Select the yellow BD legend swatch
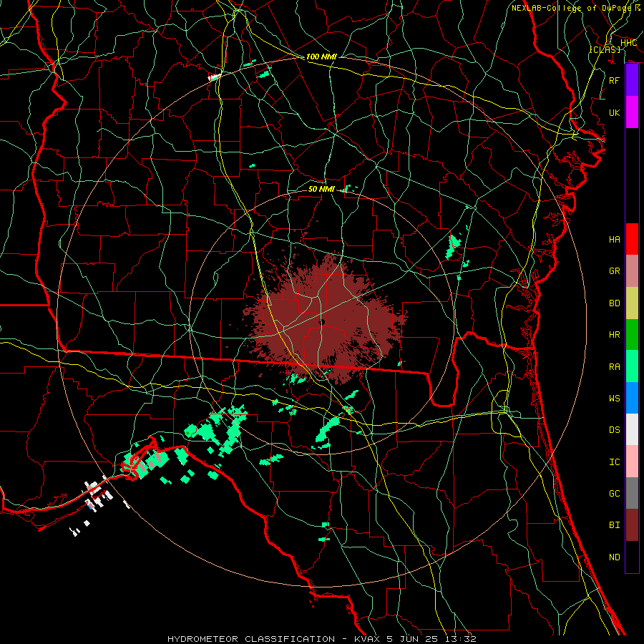The image size is (644, 644). [632, 303]
